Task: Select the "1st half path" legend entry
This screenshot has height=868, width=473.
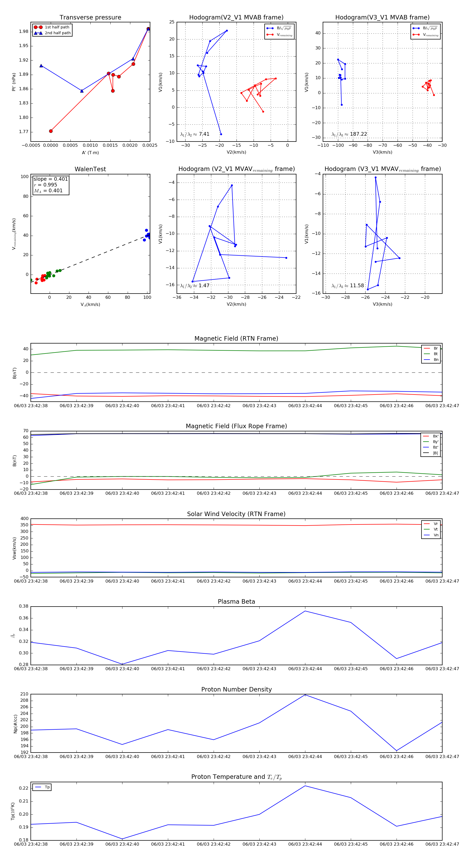Action: click(x=52, y=27)
